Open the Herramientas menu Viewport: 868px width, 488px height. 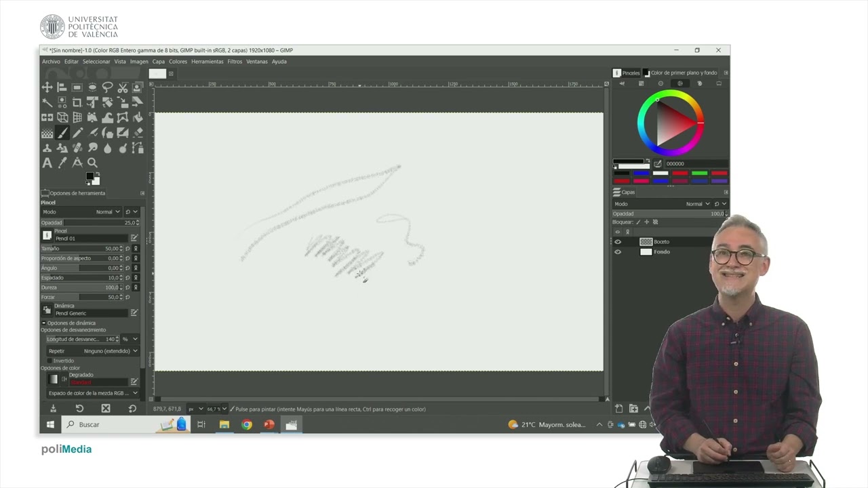tap(207, 62)
